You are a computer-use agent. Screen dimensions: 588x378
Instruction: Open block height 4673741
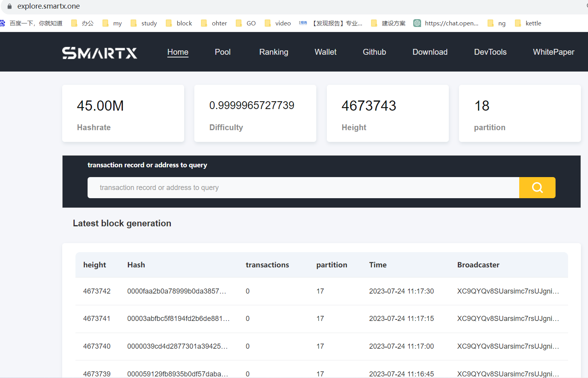click(x=97, y=319)
